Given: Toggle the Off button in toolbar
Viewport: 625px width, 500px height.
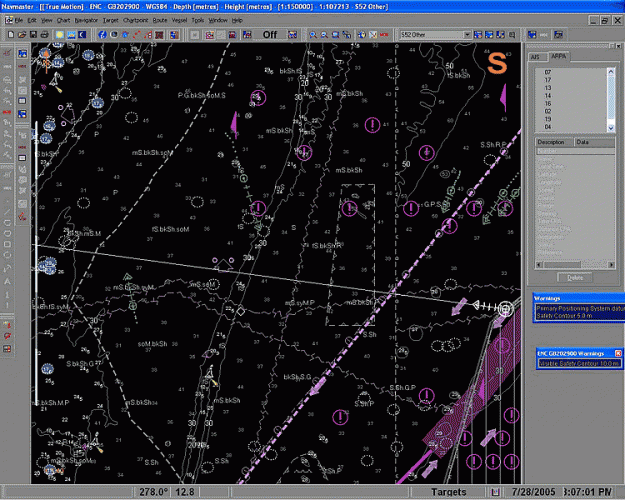Looking at the screenshot, I should point(269,34).
